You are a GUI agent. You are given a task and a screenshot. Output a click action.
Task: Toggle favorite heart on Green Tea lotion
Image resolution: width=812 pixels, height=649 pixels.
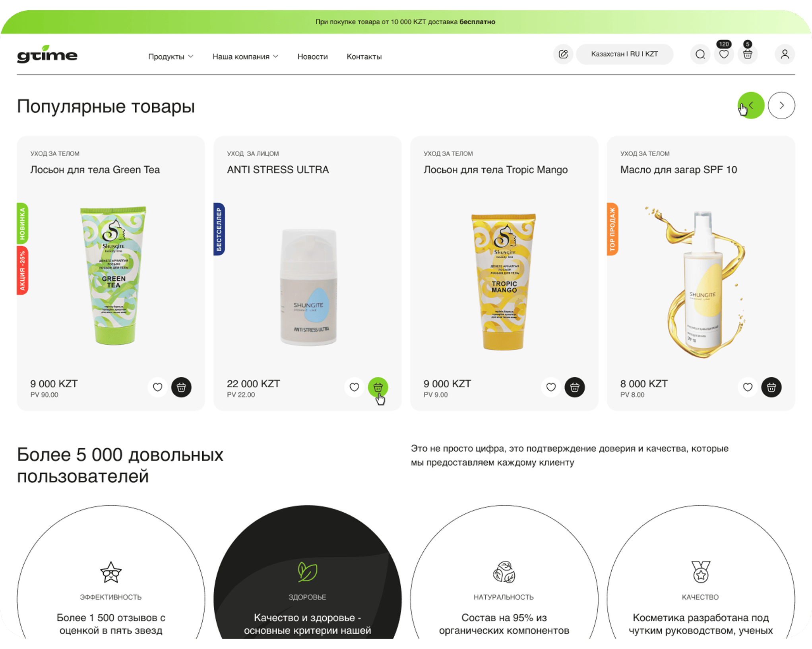tap(157, 387)
